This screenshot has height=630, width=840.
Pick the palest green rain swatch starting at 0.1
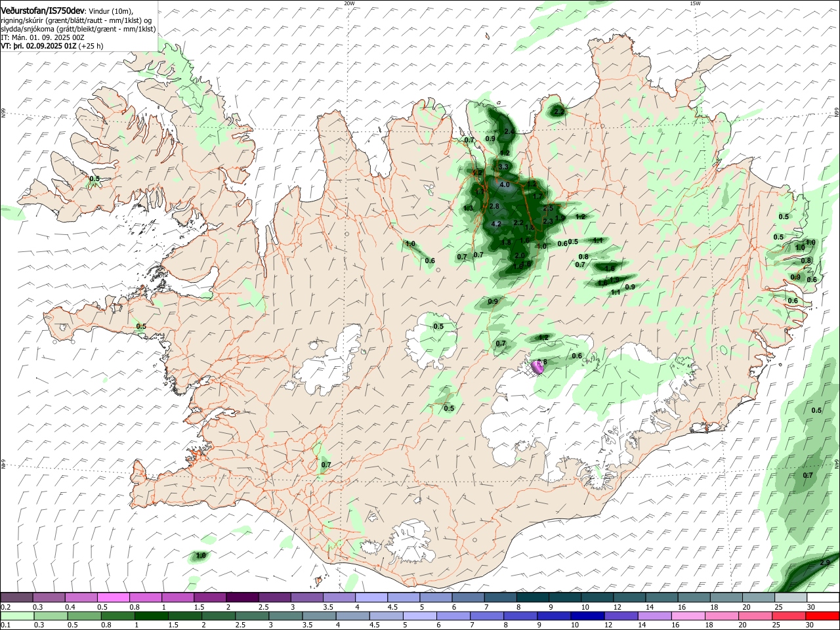coord(17,616)
